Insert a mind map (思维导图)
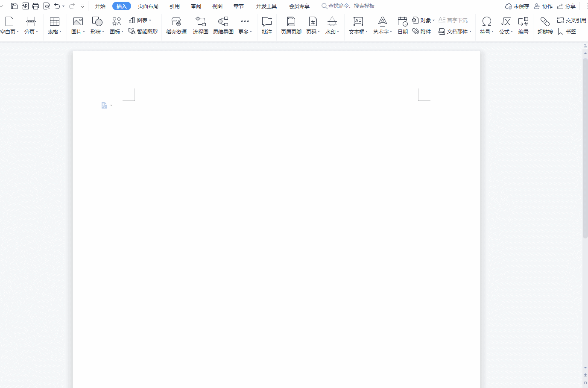Image resolution: width=588 pixels, height=388 pixels. click(223, 26)
